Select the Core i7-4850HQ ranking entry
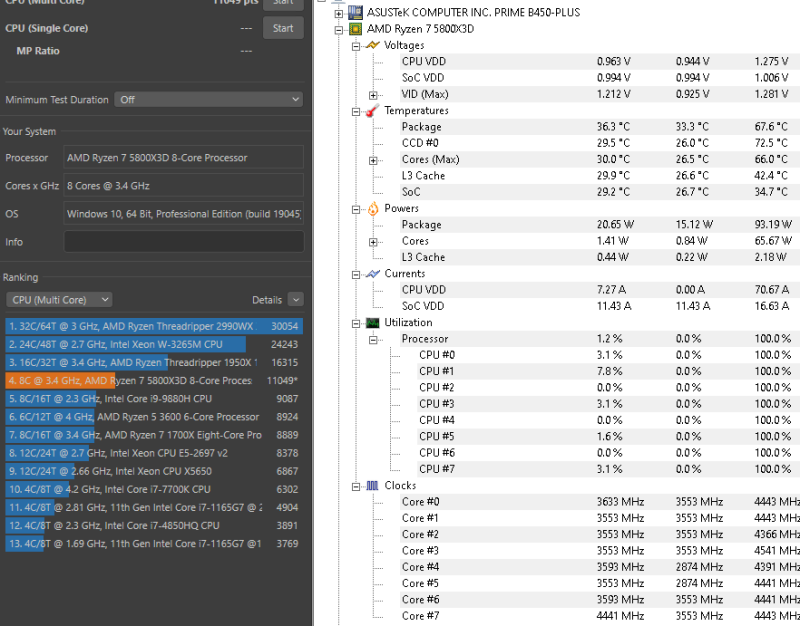This screenshot has width=800, height=626. coord(154,525)
